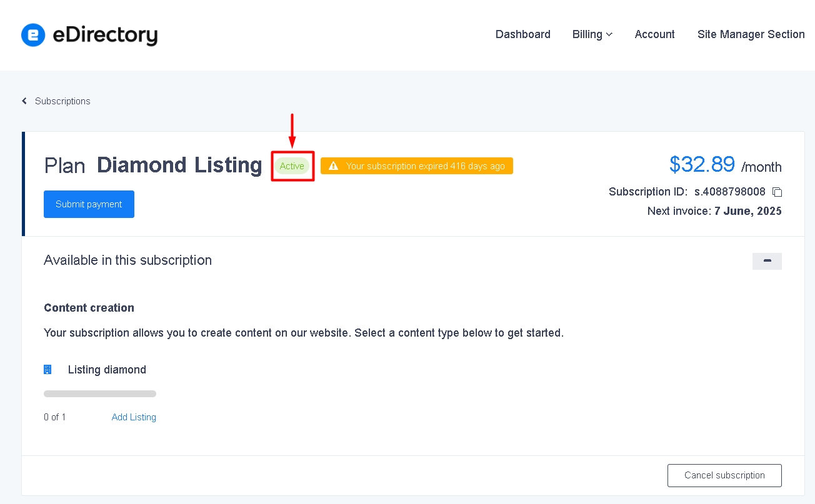Click the Listing diamond usage progress bar
This screenshot has width=815, height=504.
coord(100,394)
